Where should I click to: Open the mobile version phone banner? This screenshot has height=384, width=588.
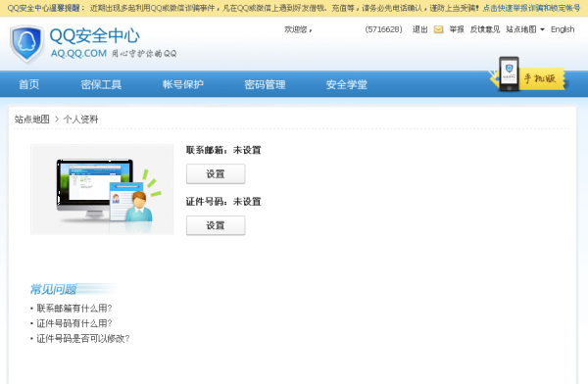tap(528, 74)
